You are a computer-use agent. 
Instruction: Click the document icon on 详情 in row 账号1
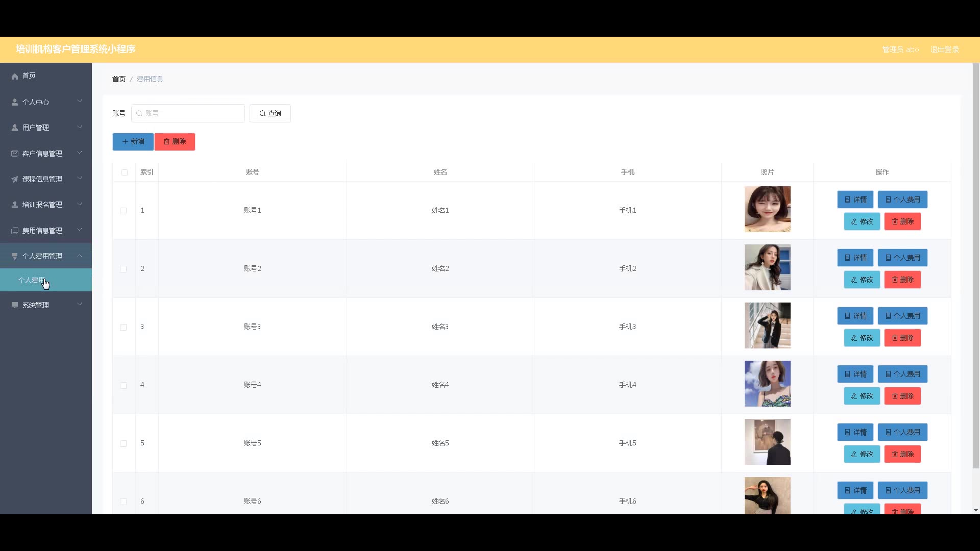(x=848, y=199)
